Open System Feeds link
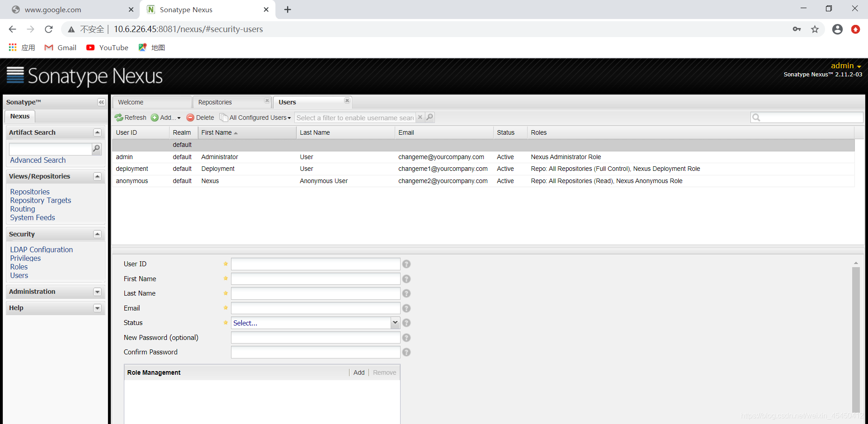868x424 pixels. (x=33, y=217)
